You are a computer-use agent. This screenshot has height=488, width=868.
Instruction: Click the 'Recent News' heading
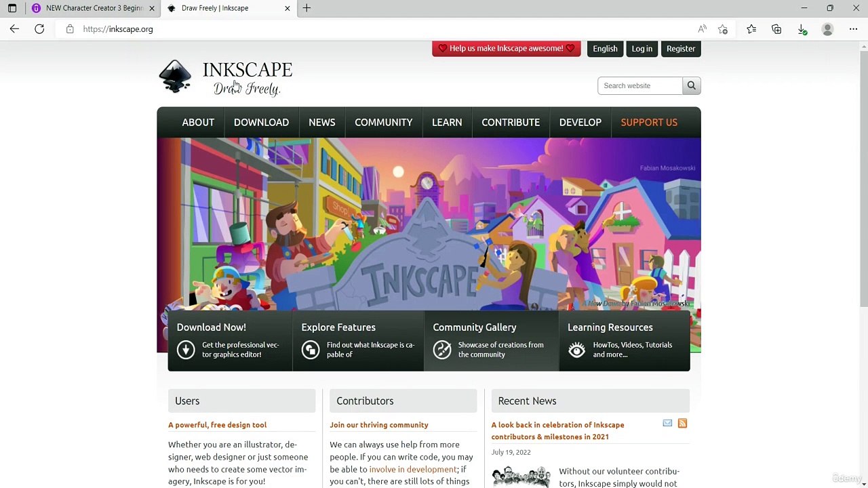[x=527, y=401]
